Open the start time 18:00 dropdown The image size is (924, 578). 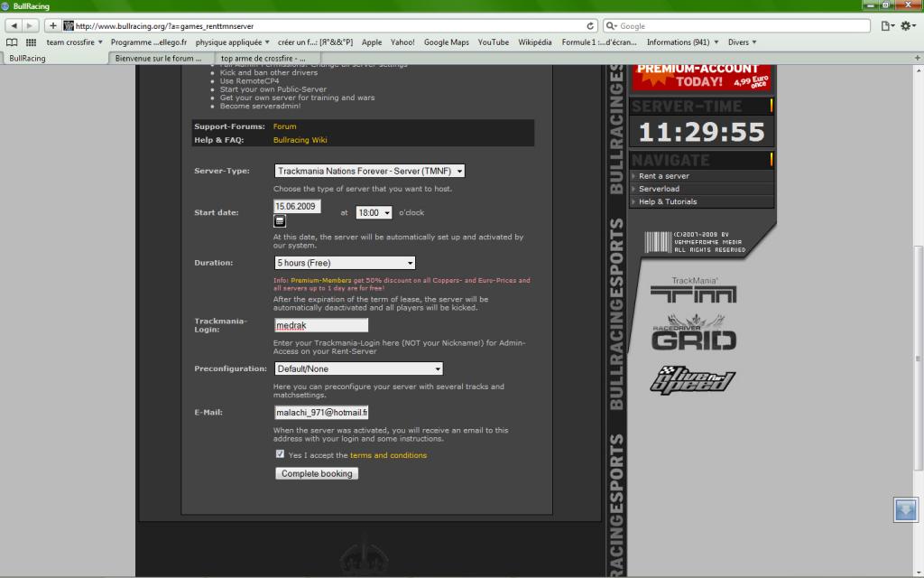point(374,213)
